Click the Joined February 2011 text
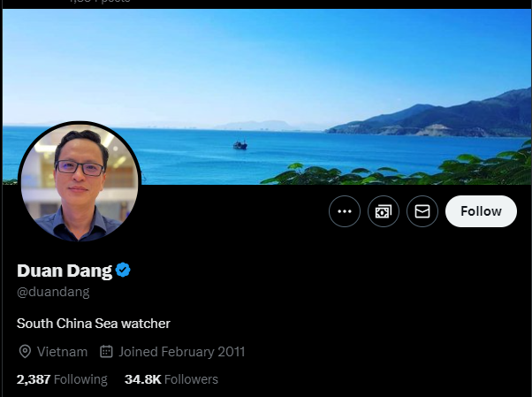 click(x=182, y=352)
